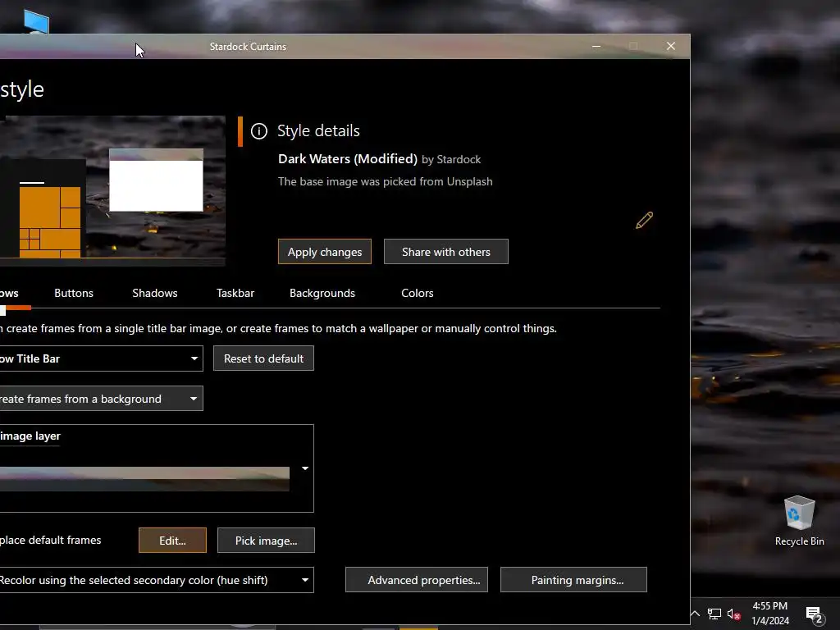Open Advanced properties...

click(417, 580)
